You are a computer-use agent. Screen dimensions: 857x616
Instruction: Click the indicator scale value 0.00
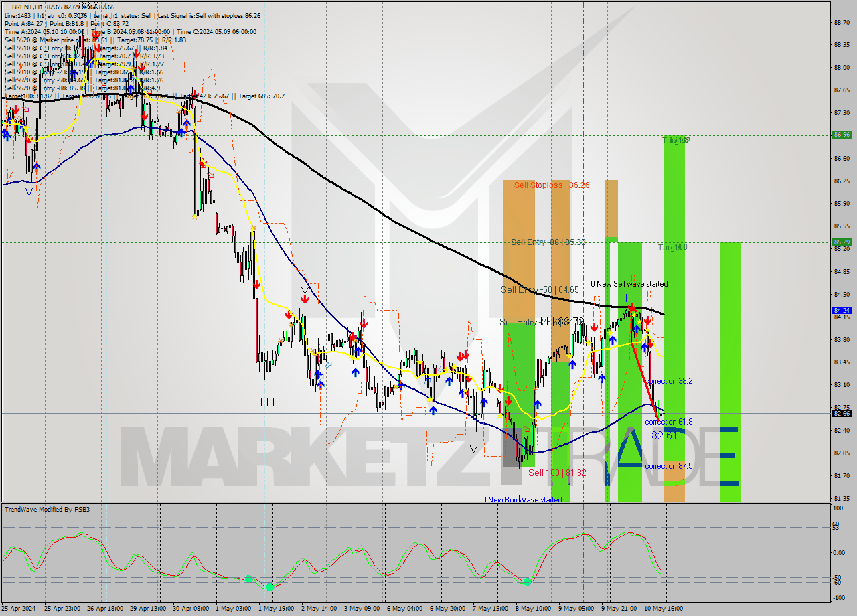point(839,553)
